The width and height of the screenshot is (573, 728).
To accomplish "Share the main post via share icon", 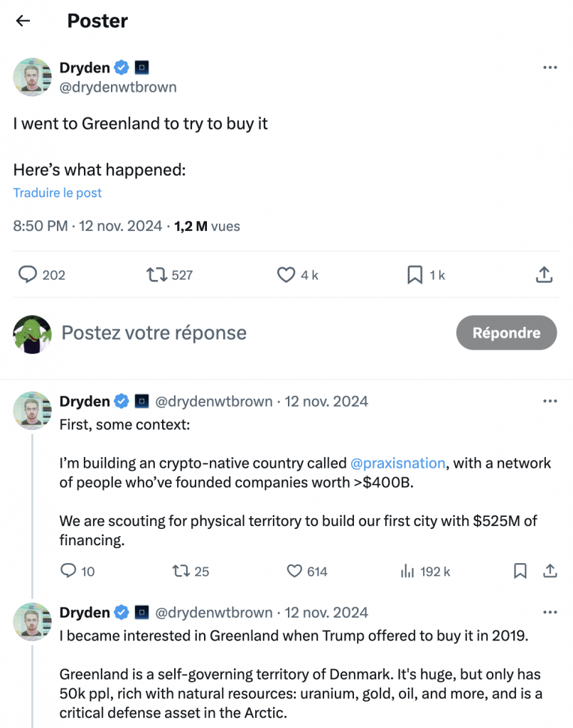I will (x=544, y=274).
